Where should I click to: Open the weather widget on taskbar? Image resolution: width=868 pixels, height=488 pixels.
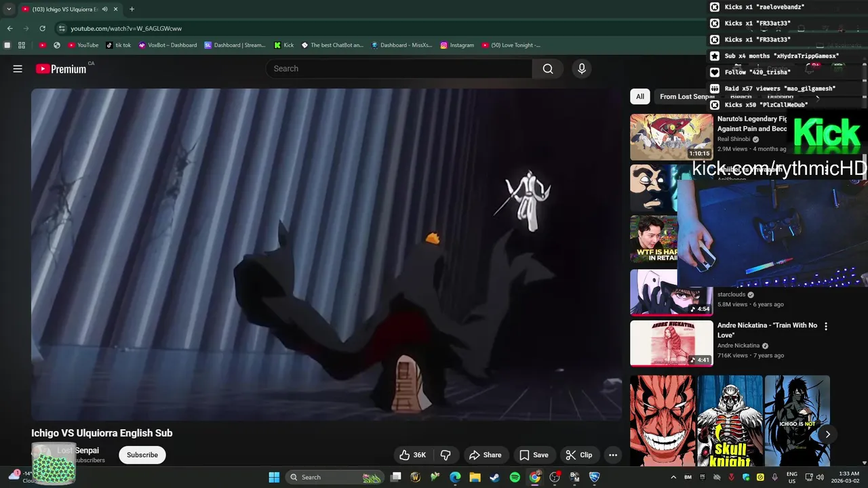click(22, 477)
